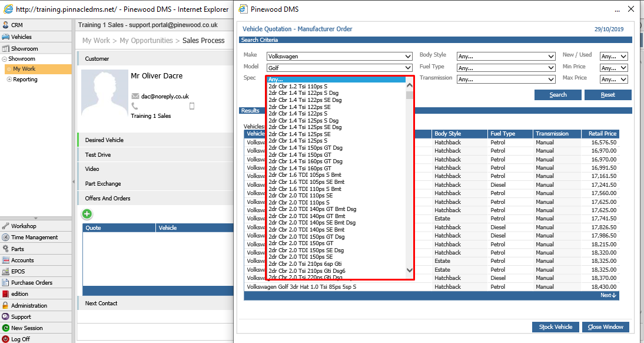Viewport: 644px width, 343px height.
Task: Click the Pinewood DMS dialog page icon
Action: point(243,9)
